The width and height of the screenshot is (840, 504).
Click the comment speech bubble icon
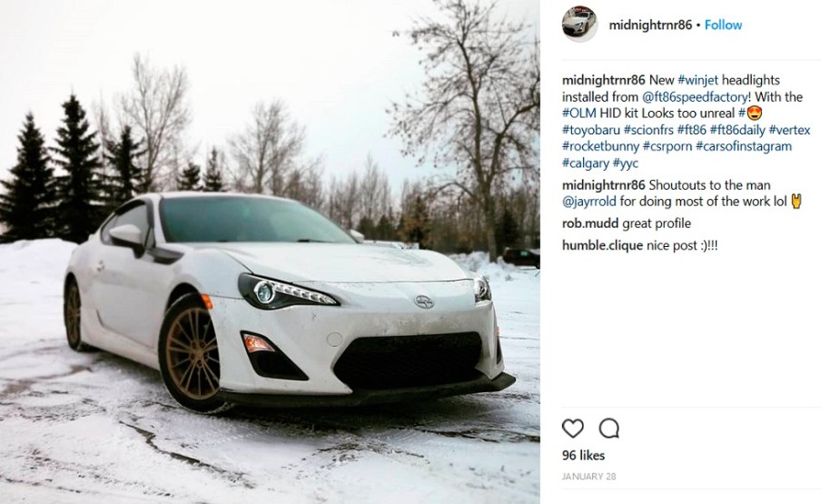(609, 429)
